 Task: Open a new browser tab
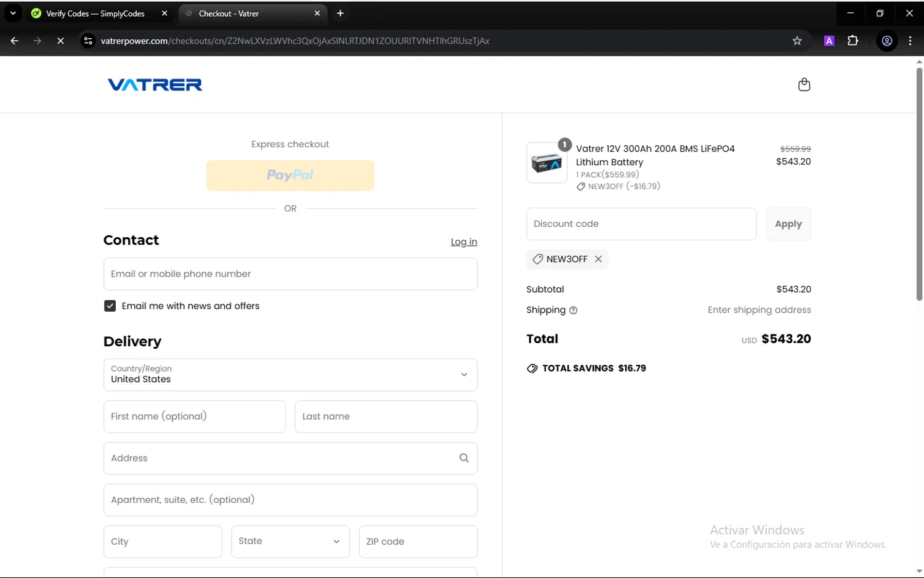click(340, 13)
